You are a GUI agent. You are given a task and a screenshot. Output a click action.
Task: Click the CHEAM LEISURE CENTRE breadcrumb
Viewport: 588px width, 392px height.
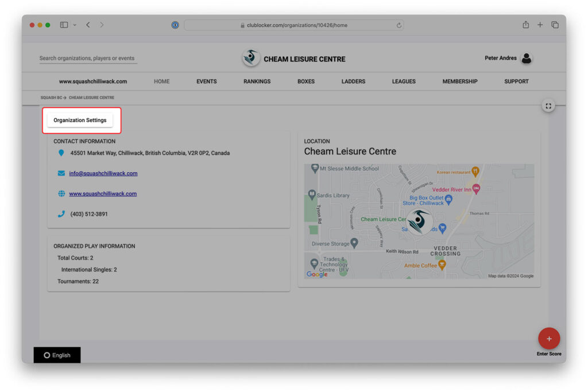91,98
